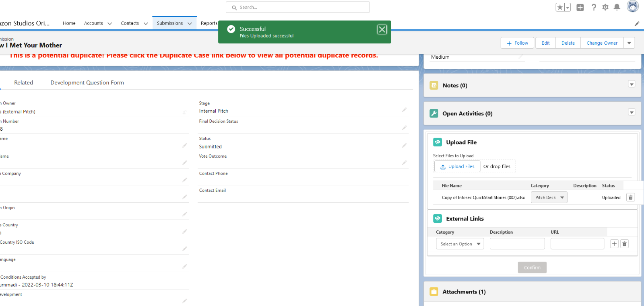
Task: Follow this submission record
Action: pos(517,43)
